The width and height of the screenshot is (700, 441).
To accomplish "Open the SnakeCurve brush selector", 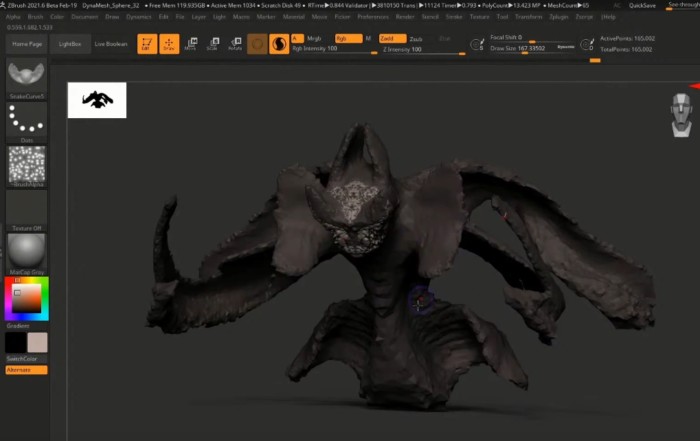I will (26, 75).
